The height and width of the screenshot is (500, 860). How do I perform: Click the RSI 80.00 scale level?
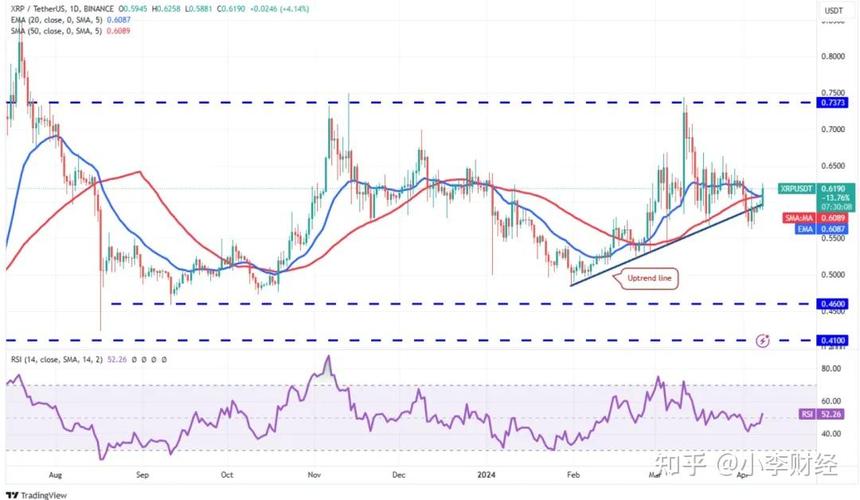pyautogui.click(x=832, y=368)
